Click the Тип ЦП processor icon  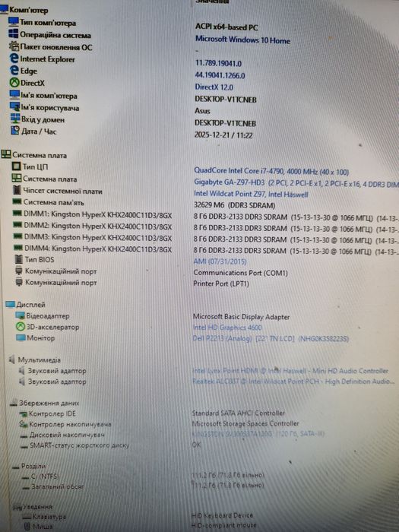[16, 166]
